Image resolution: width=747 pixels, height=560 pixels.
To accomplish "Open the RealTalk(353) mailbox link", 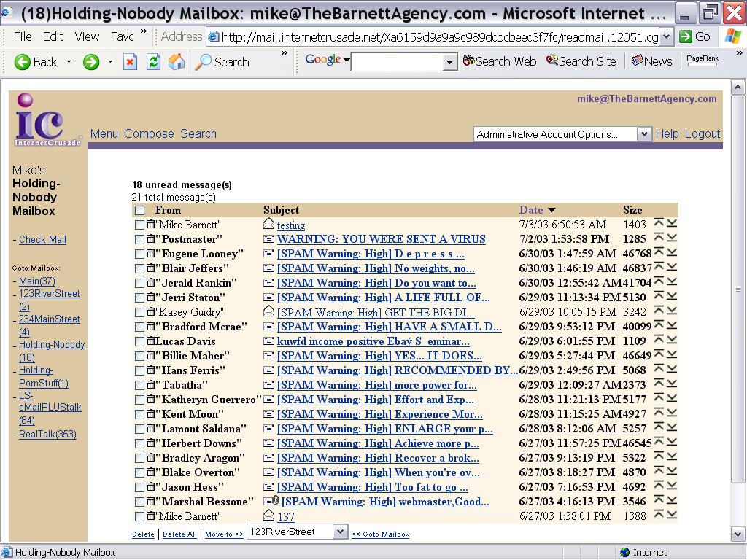I will point(47,435).
